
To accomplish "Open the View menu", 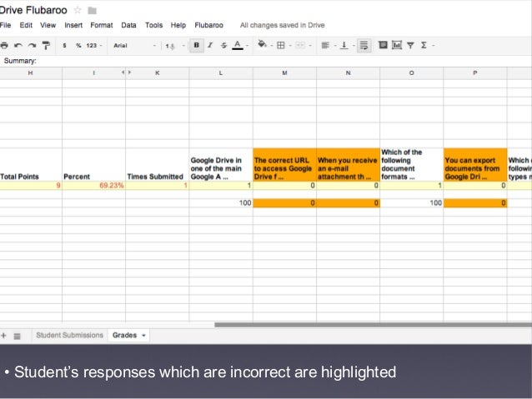I will (x=48, y=25).
